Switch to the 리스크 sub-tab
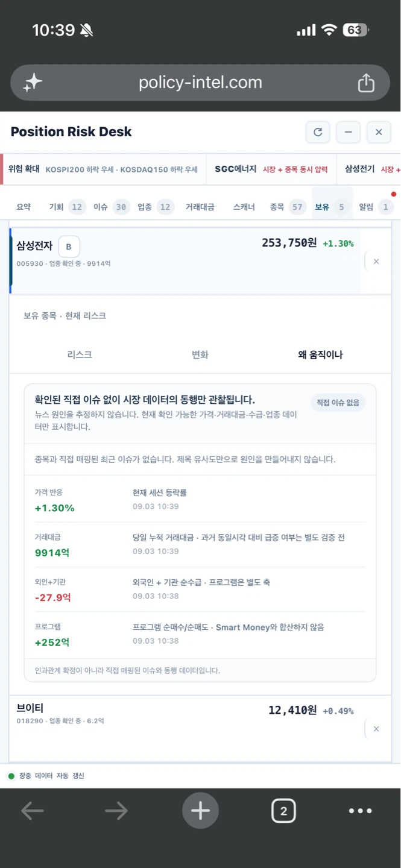 coord(80,354)
